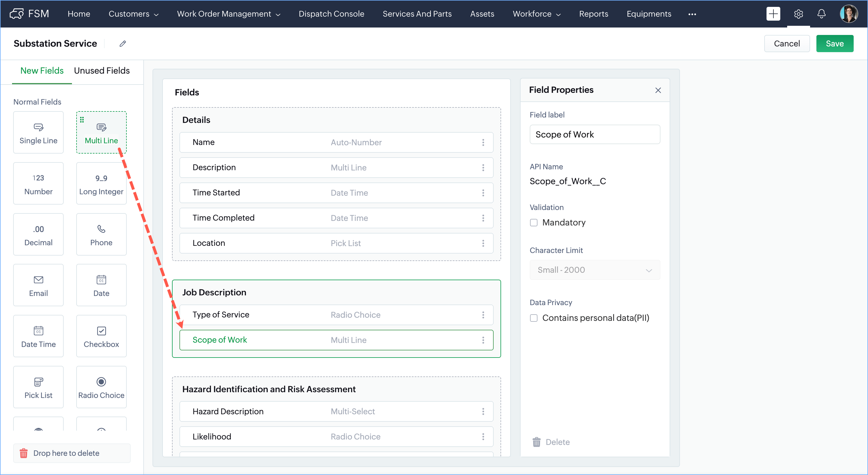Click the Cancel button
This screenshot has height=475, width=868.
pos(787,44)
